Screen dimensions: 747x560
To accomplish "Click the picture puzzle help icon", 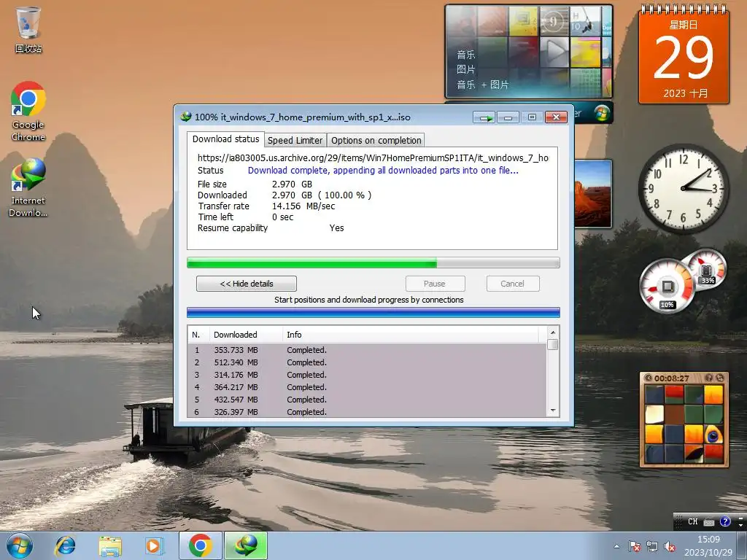I will (709, 378).
